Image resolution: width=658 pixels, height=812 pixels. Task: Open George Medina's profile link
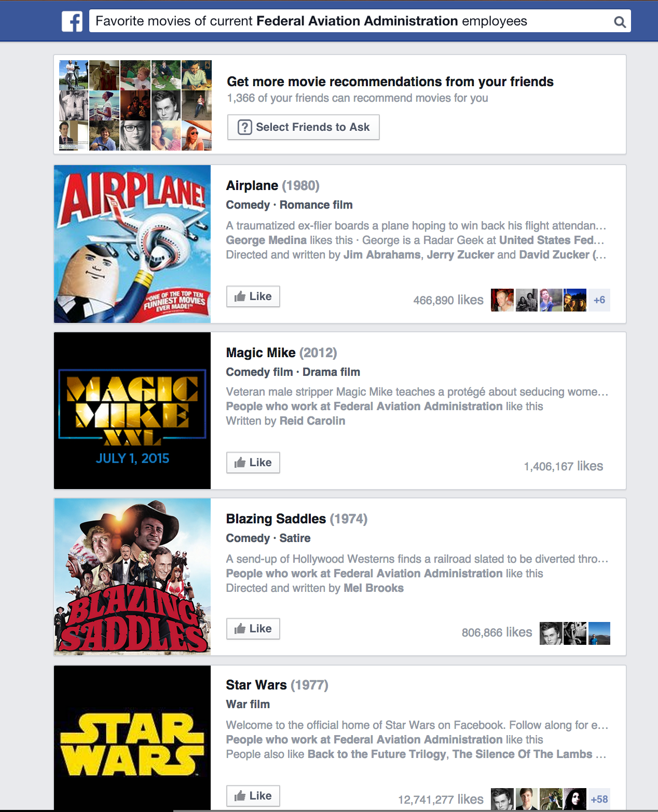click(266, 240)
